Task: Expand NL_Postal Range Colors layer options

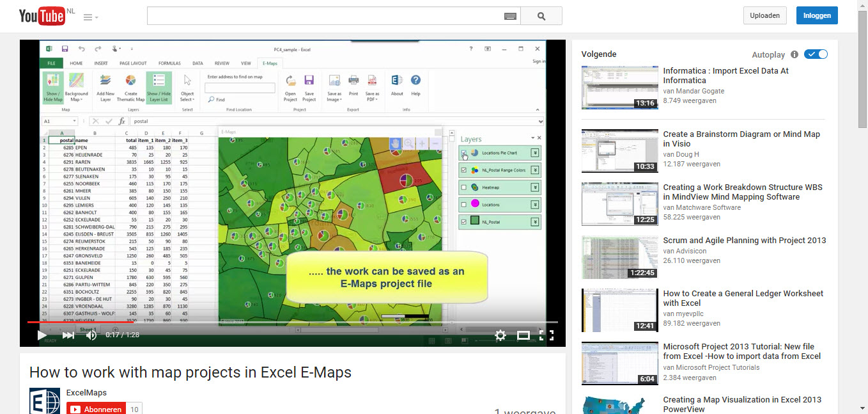Action: pyautogui.click(x=535, y=170)
